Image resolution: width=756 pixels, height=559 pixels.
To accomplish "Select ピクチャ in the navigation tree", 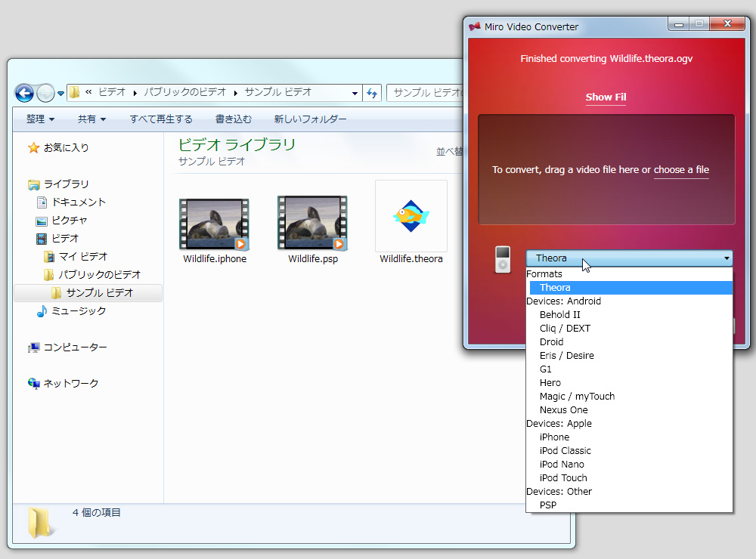I will click(x=70, y=221).
